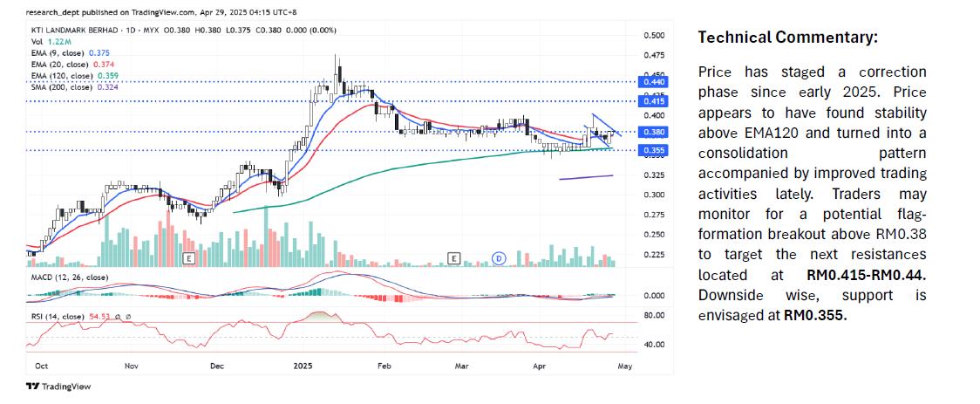Click the SMA (200, close) indicator legend
Screen dimensions: 980x404
[x=74, y=87]
